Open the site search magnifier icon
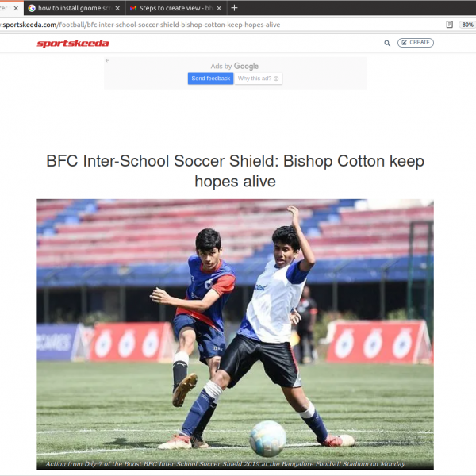476x476 pixels. coord(387,43)
